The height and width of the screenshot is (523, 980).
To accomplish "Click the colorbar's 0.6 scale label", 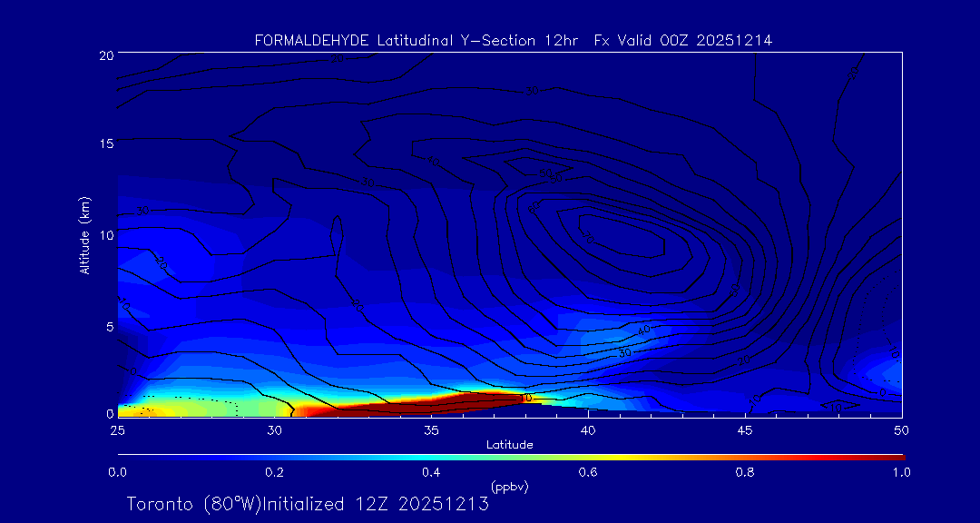I will (x=588, y=472).
